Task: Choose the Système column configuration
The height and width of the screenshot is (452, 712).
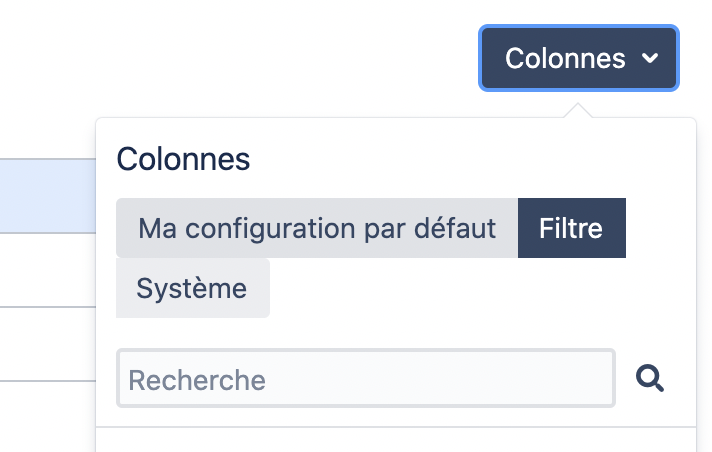Action: [x=192, y=289]
